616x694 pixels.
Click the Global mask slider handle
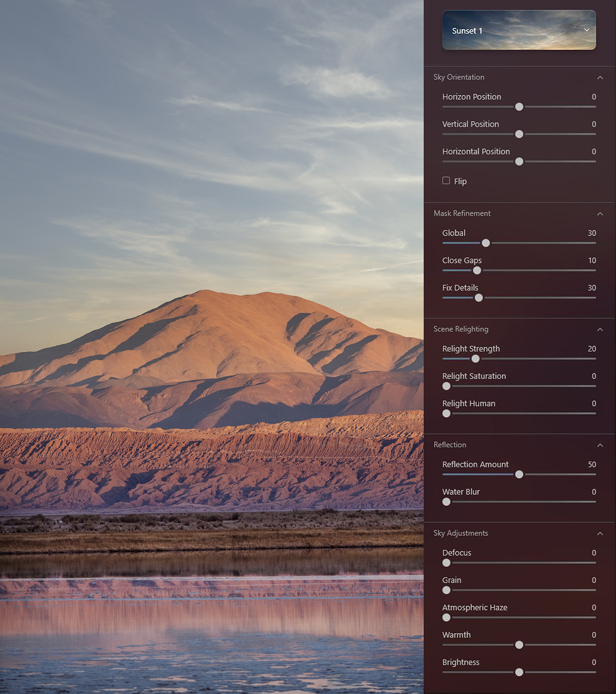486,243
